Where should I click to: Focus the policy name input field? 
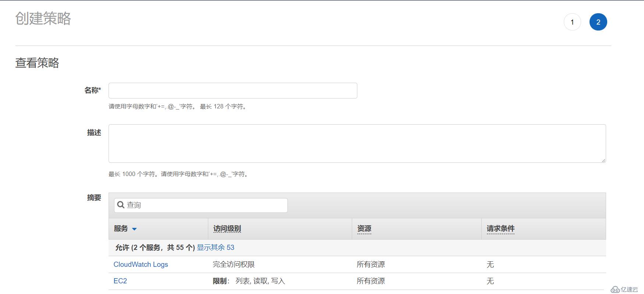pyautogui.click(x=233, y=90)
